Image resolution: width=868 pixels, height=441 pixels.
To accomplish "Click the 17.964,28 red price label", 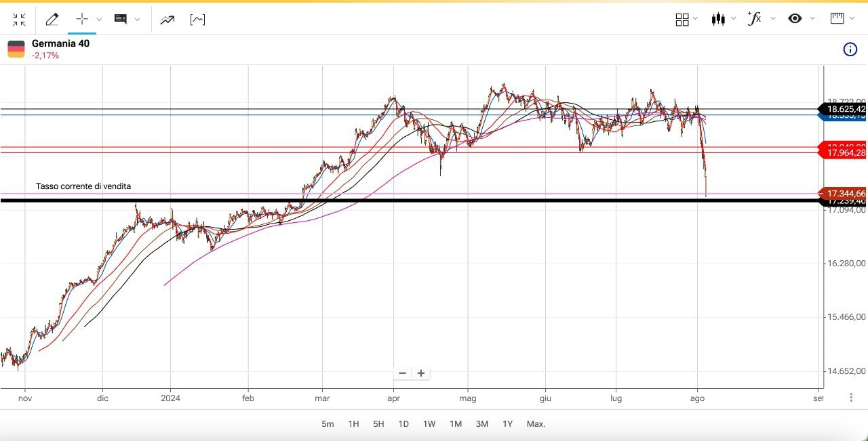I will (x=843, y=153).
